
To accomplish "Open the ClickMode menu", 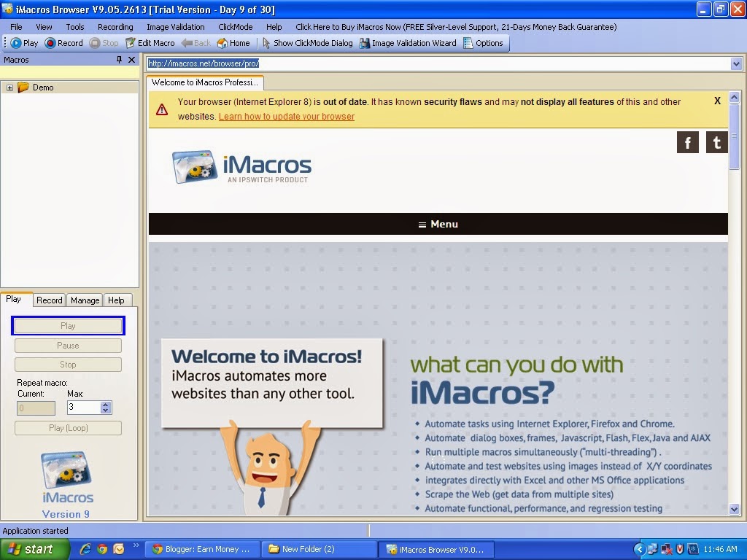I will [x=236, y=27].
